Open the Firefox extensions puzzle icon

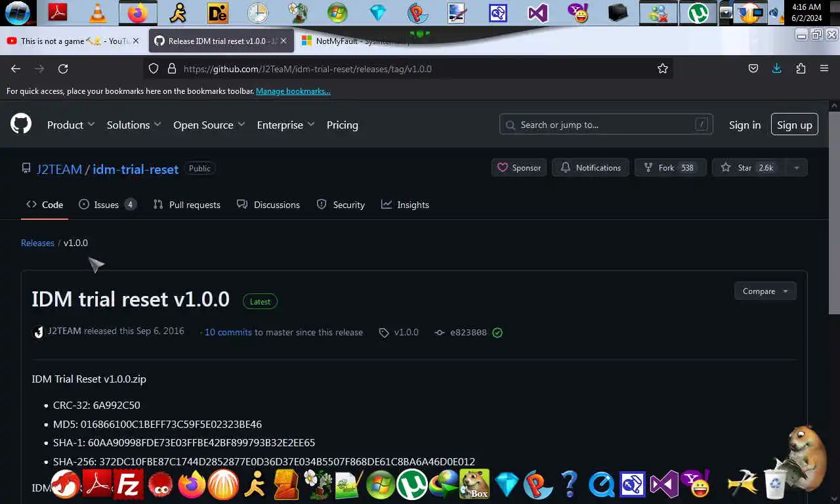(801, 68)
